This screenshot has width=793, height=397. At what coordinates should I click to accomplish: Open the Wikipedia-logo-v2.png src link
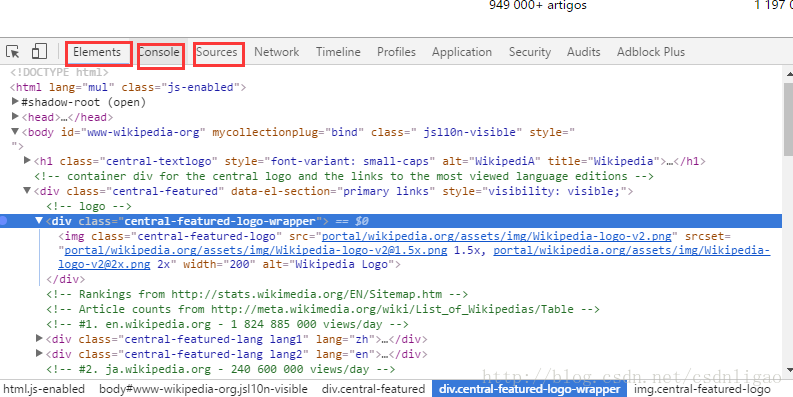pyautogui.click(x=497, y=236)
